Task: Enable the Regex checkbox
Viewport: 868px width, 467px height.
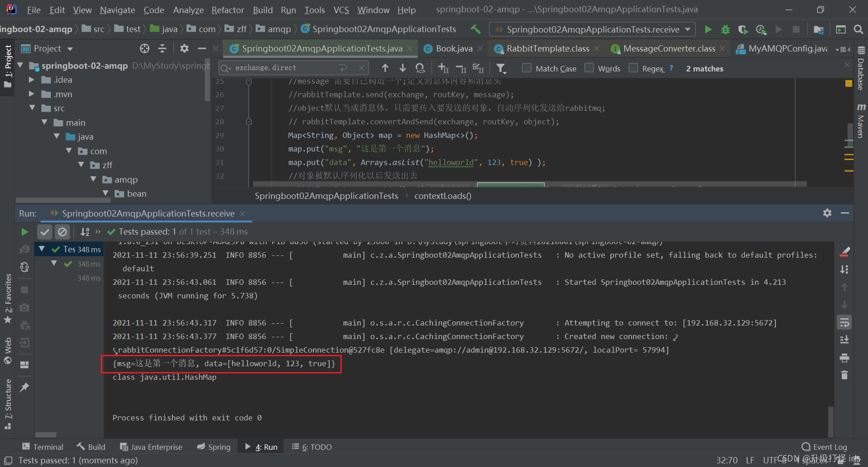Action: [x=633, y=68]
